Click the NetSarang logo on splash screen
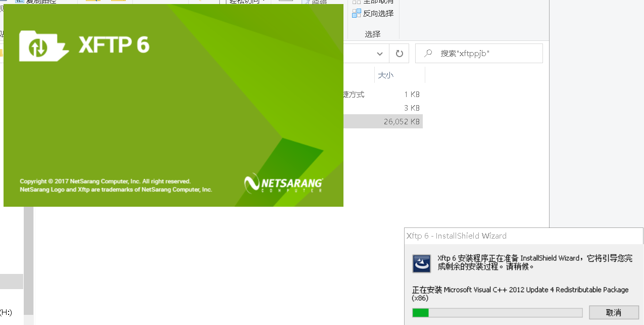Image resolution: width=644 pixels, height=325 pixels. pyautogui.click(x=283, y=184)
